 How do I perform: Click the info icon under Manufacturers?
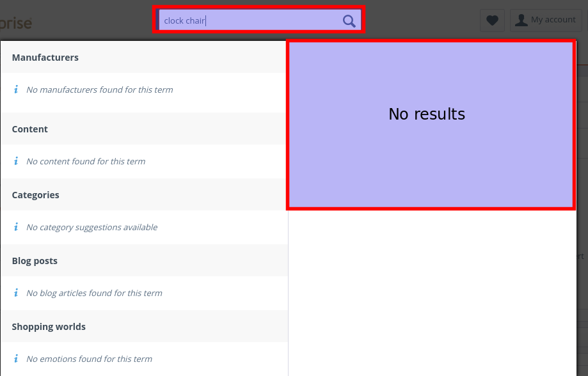[x=16, y=90]
